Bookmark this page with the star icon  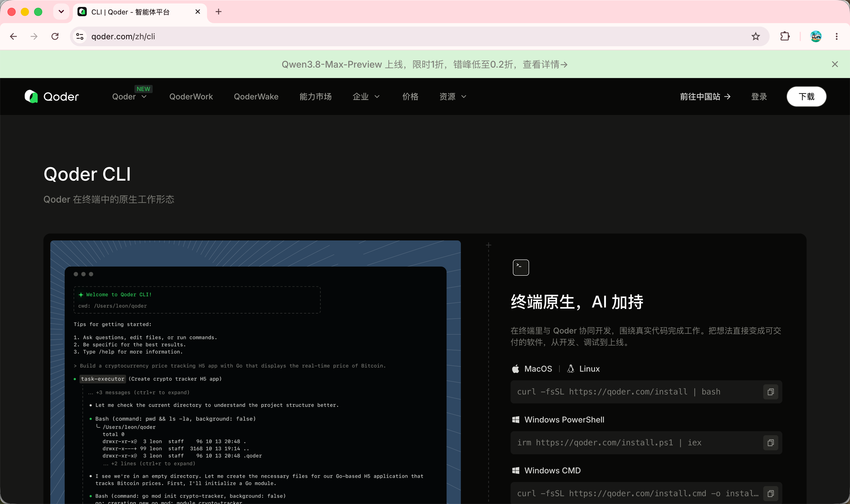coord(755,36)
